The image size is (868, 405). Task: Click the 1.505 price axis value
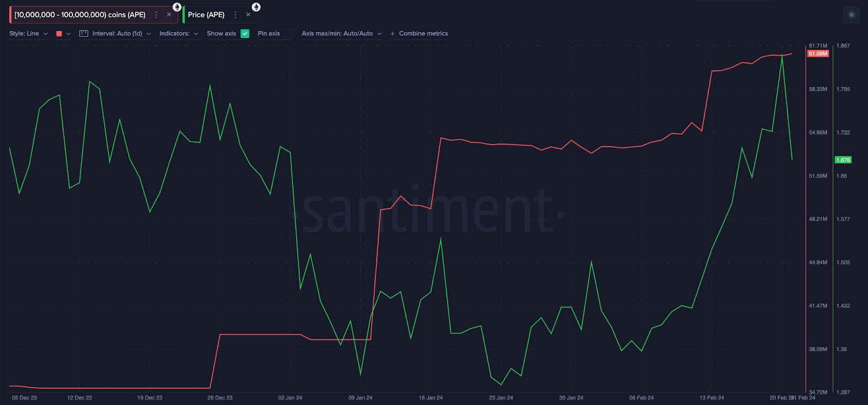pos(843,263)
